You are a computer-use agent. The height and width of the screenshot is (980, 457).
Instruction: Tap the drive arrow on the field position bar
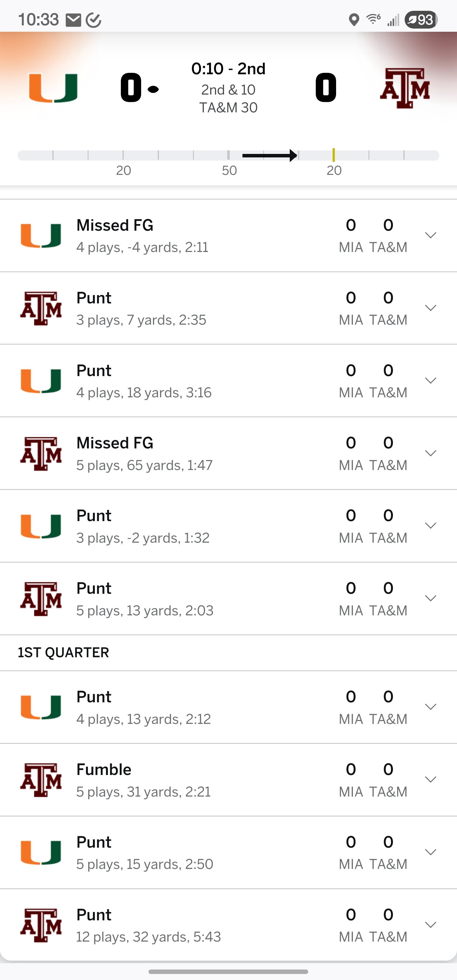[269, 155]
